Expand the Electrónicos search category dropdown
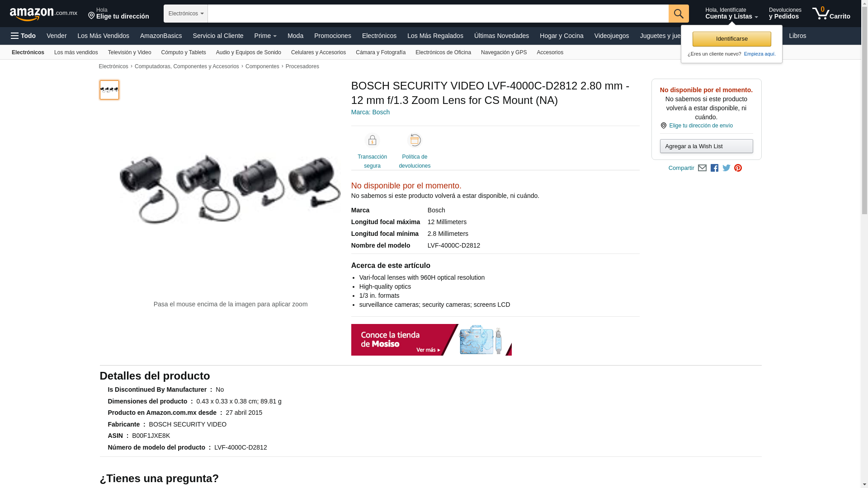This screenshot has width=868, height=488. pyautogui.click(x=186, y=14)
